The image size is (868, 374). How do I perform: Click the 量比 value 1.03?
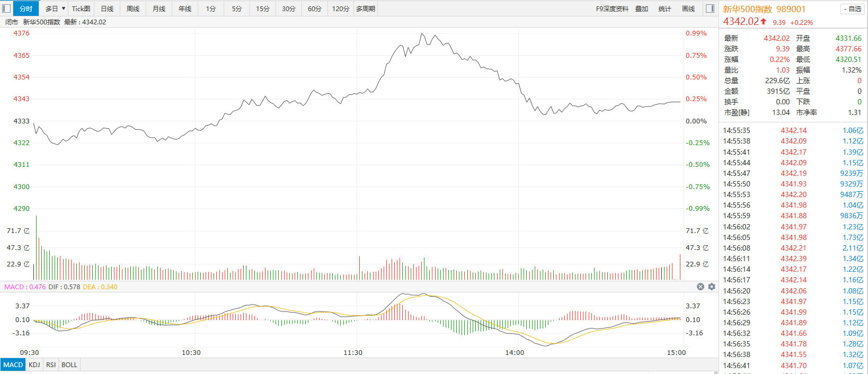(x=783, y=70)
